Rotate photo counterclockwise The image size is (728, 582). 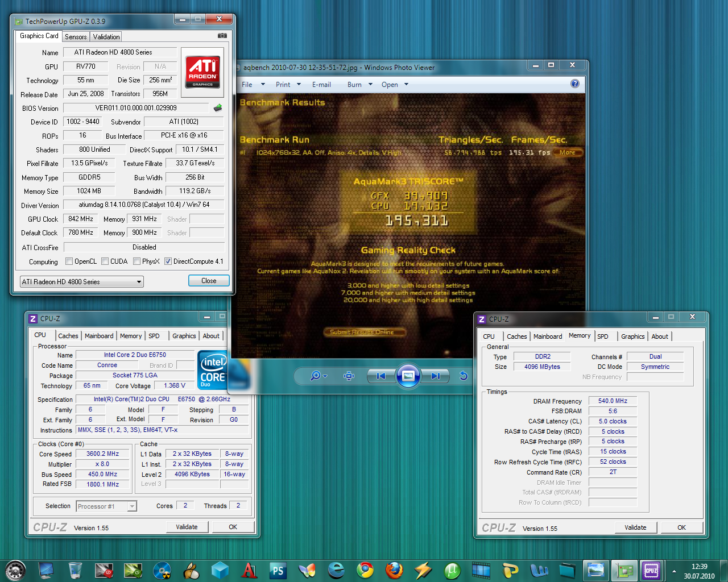click(464, 376)
